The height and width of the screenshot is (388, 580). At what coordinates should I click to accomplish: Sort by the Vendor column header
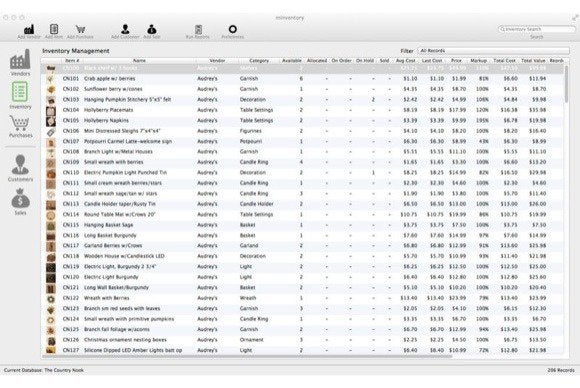point(217,61)
